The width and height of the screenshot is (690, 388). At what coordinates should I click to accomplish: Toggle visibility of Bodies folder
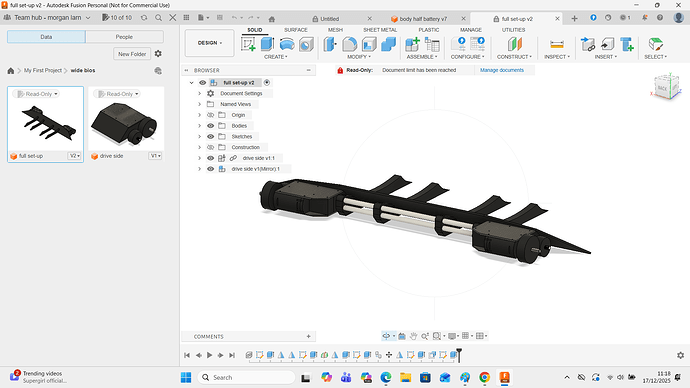pyautogui.click(x=210, y=126)
